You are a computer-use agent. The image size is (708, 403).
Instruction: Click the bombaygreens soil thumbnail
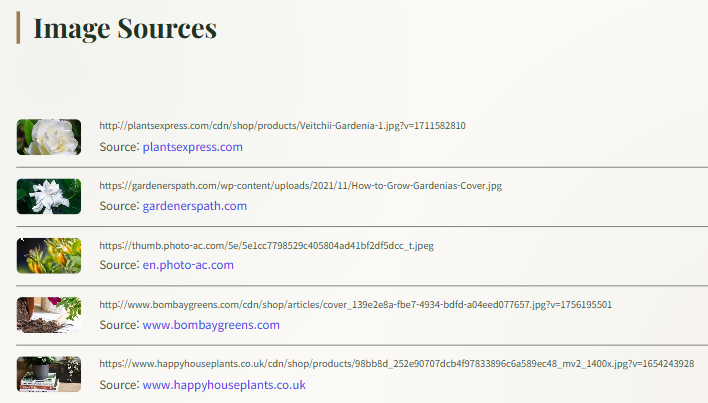49,315
